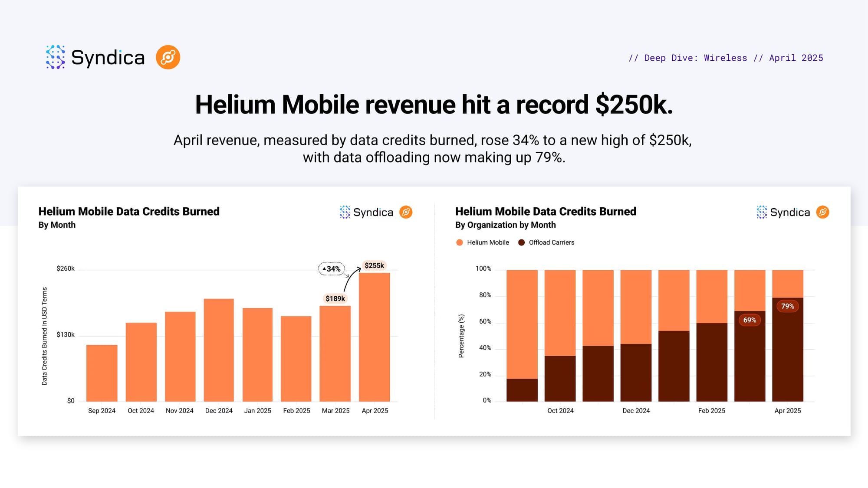Click the 79% badge on the April stacked bar
Screen dimensions: 868x488
[x=787, y=306]
